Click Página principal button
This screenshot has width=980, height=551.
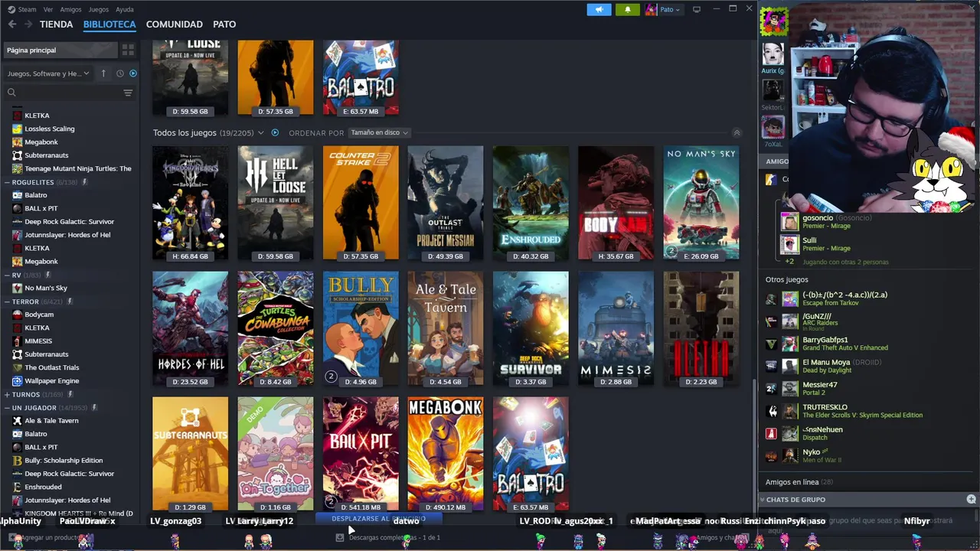(60, 50)
